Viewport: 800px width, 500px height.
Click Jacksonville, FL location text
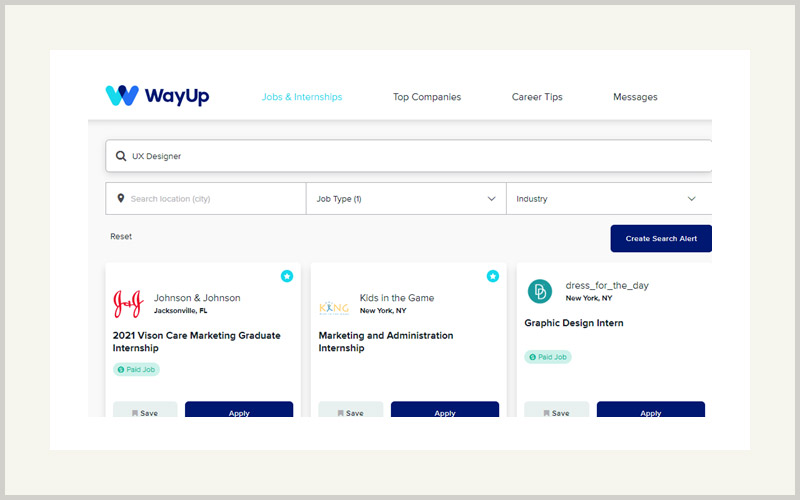click(181, 311)
